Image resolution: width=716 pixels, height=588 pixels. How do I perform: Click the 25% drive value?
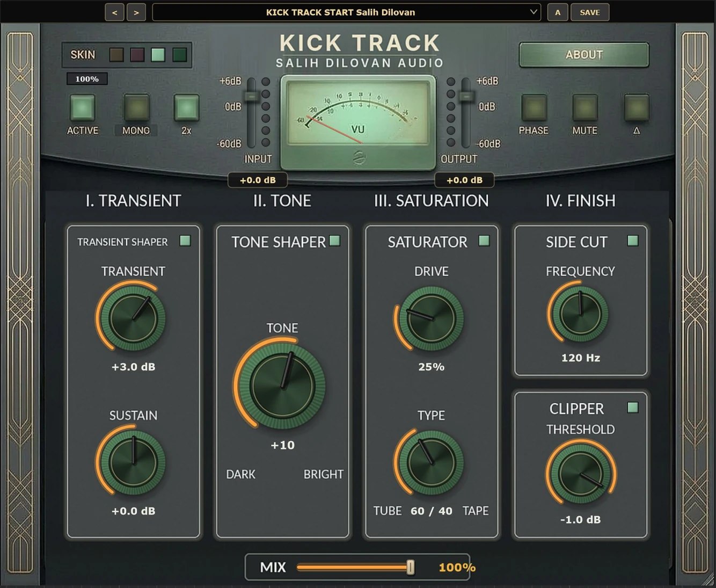click(x=431, y=367)
